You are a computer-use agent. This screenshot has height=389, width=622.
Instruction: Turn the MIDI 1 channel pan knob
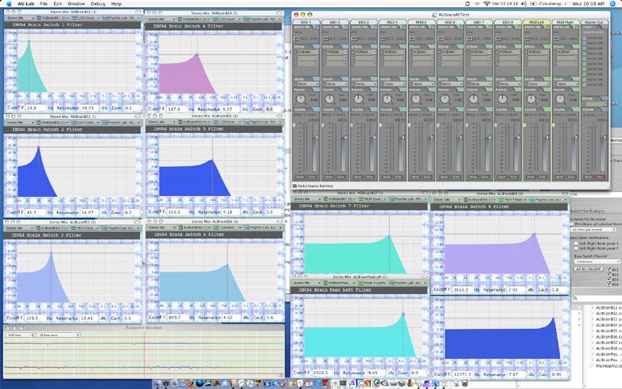click(x=301, y=99)
